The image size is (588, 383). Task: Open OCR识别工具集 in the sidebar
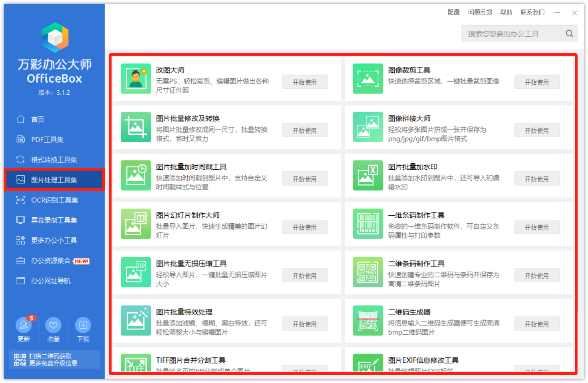(x=54, y=200)
